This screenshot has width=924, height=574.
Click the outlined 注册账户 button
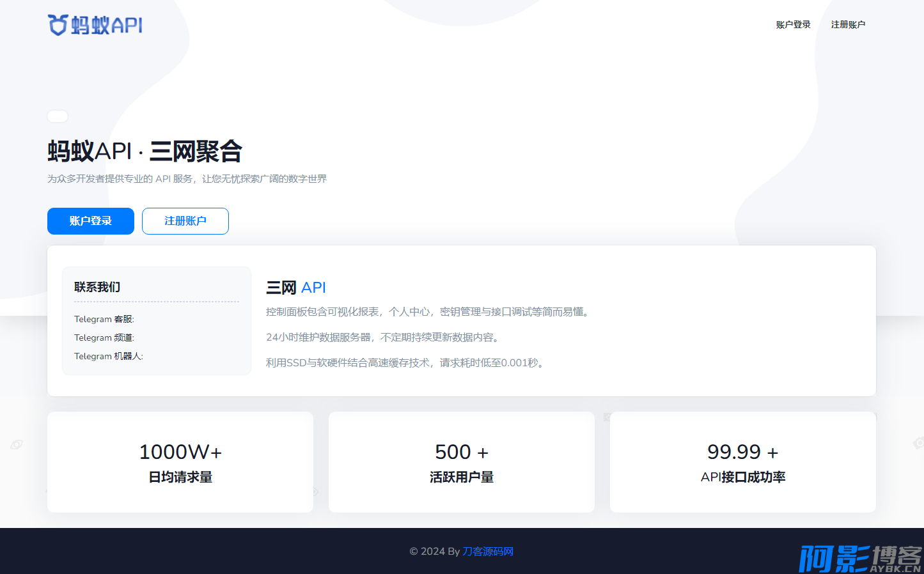click(185, 221)
